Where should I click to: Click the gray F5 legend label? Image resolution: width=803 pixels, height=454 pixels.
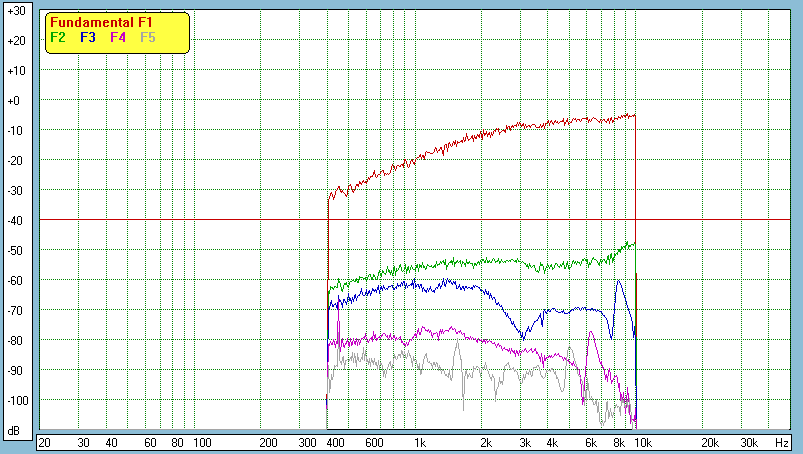coord(148,37)
